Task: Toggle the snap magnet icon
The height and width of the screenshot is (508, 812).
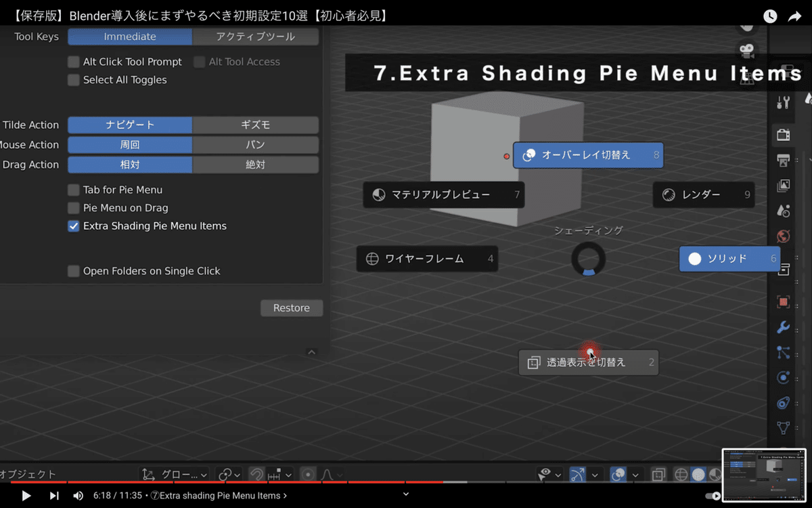Action: pyautogui.click(x=256, y=475)
